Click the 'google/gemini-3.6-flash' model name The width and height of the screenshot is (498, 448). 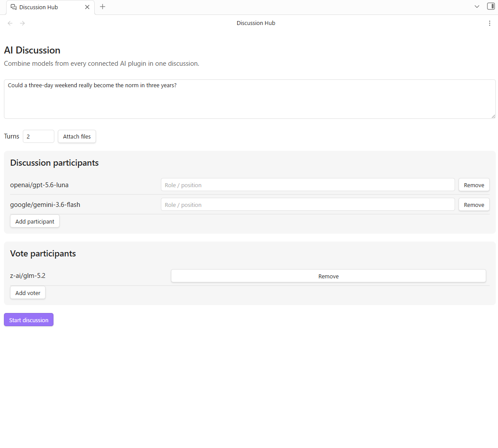tap(45, 205)
